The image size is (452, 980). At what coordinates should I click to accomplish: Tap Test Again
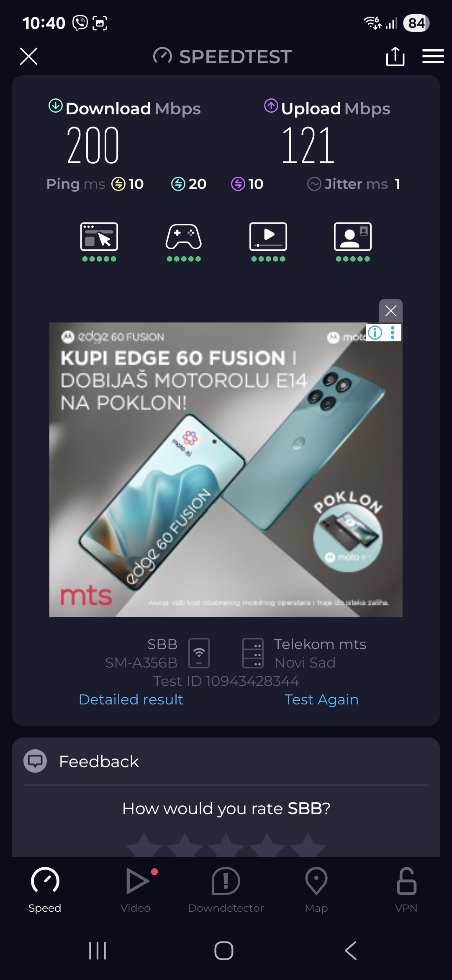click(321, 699)
